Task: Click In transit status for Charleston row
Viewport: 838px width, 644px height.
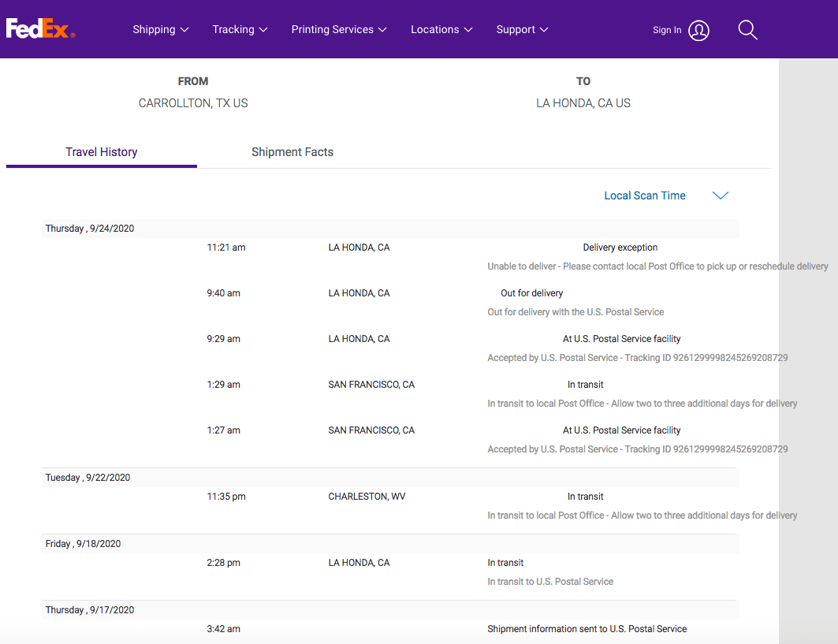Action: pos(585,497)
